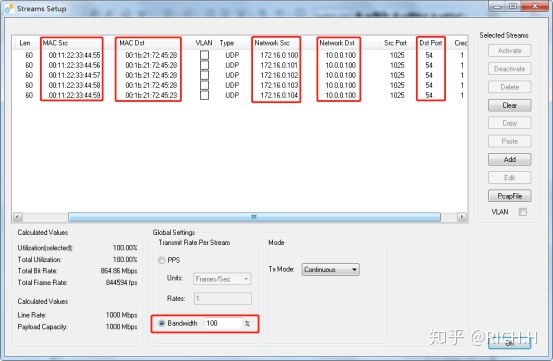This screenshot has height=361, width=553.
Task: Open the Units Frames/Sec dropdown
Action: tap(222, 279)
